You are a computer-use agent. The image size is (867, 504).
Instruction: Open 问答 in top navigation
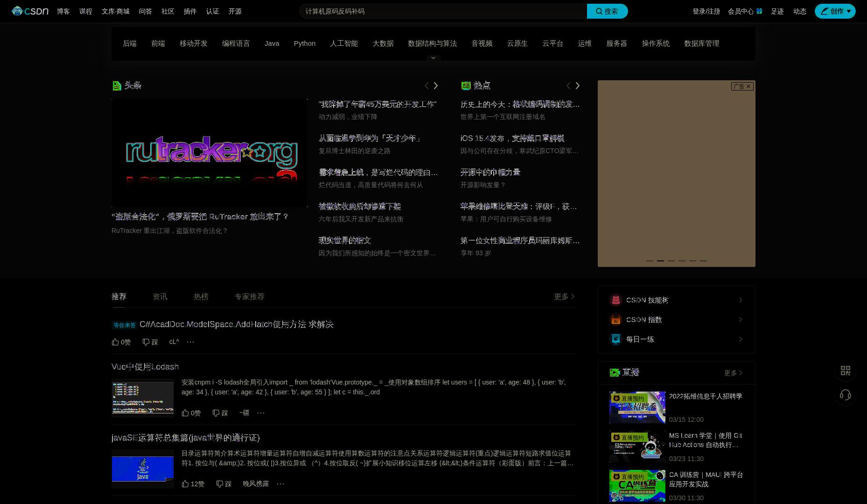pyautogui.click(x=146, y=11)
